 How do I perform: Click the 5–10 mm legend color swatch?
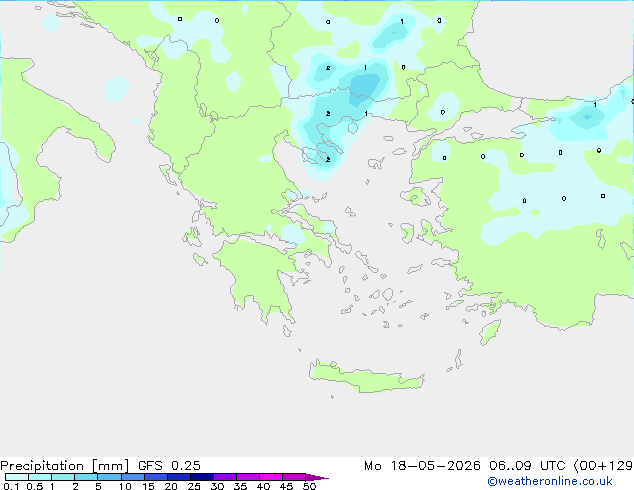(x=110, y=477)
